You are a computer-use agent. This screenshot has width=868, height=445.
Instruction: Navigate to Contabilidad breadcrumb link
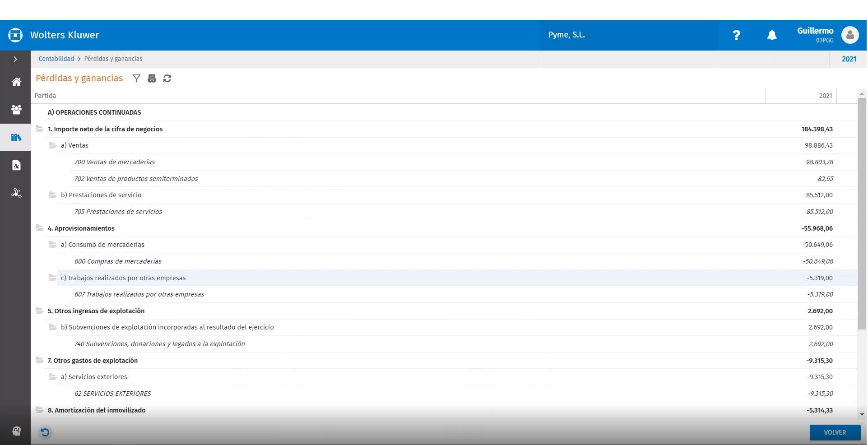point(56,59)
